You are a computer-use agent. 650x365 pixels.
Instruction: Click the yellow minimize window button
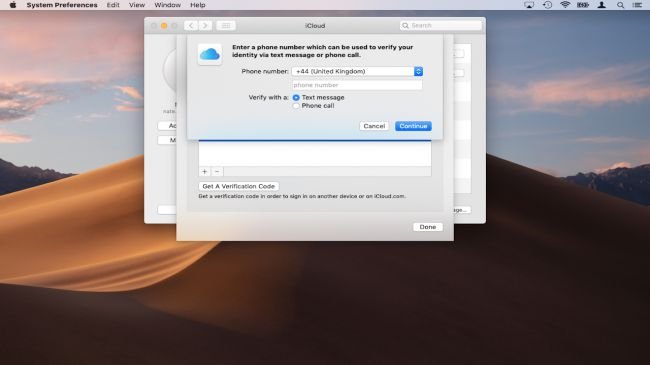[x=164, y=26]
